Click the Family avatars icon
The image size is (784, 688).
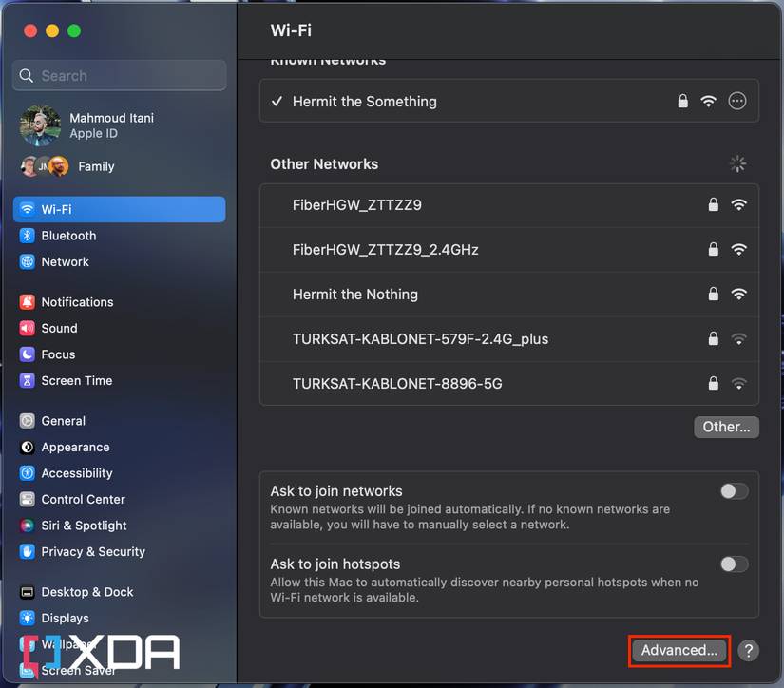click(x=44, y=166)
